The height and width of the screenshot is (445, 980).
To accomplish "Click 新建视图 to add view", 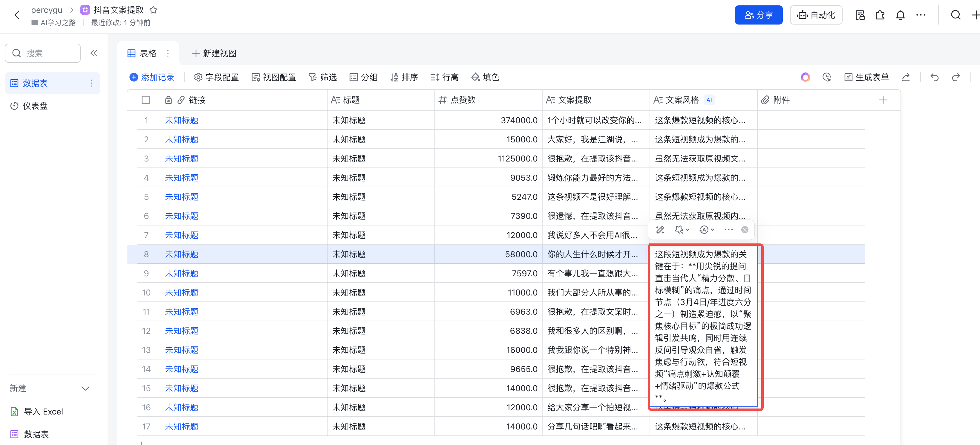I will click(x=214, y=53).
